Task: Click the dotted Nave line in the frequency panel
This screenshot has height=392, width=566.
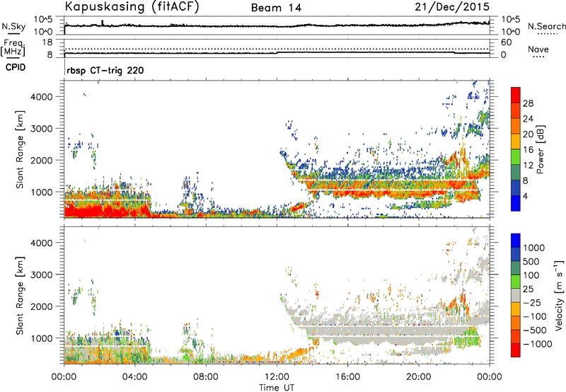Action: [277, 49]
